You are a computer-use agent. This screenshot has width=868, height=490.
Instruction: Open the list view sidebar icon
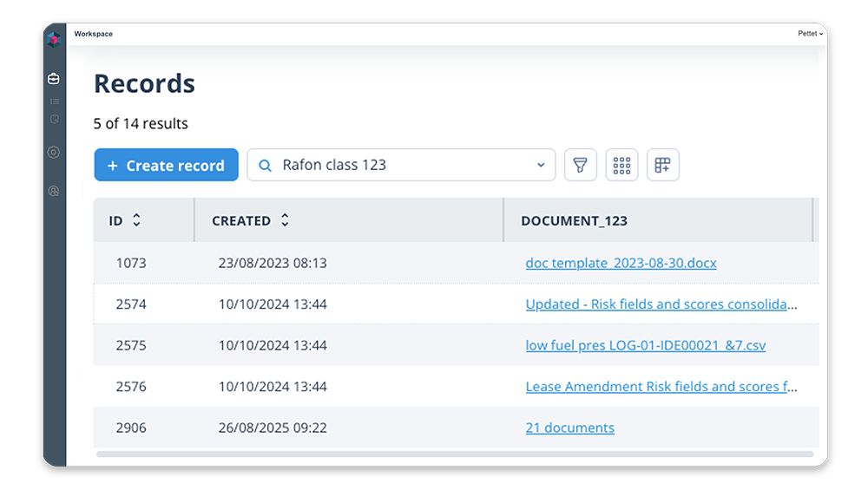[54, 101]
